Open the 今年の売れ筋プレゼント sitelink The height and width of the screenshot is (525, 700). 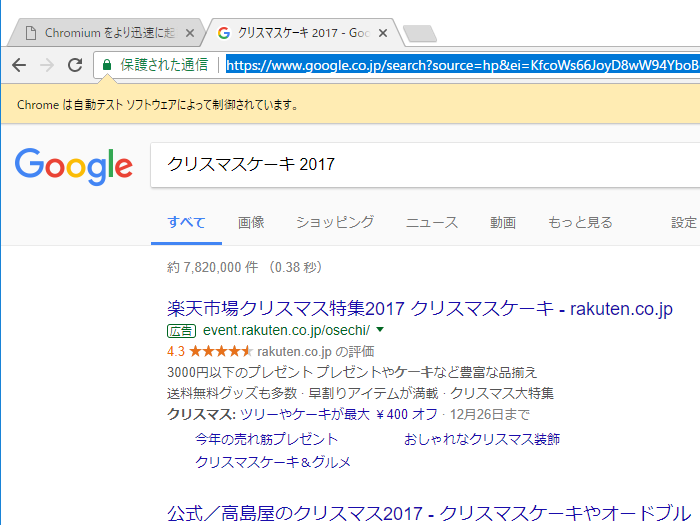click(x=267, y=439)
